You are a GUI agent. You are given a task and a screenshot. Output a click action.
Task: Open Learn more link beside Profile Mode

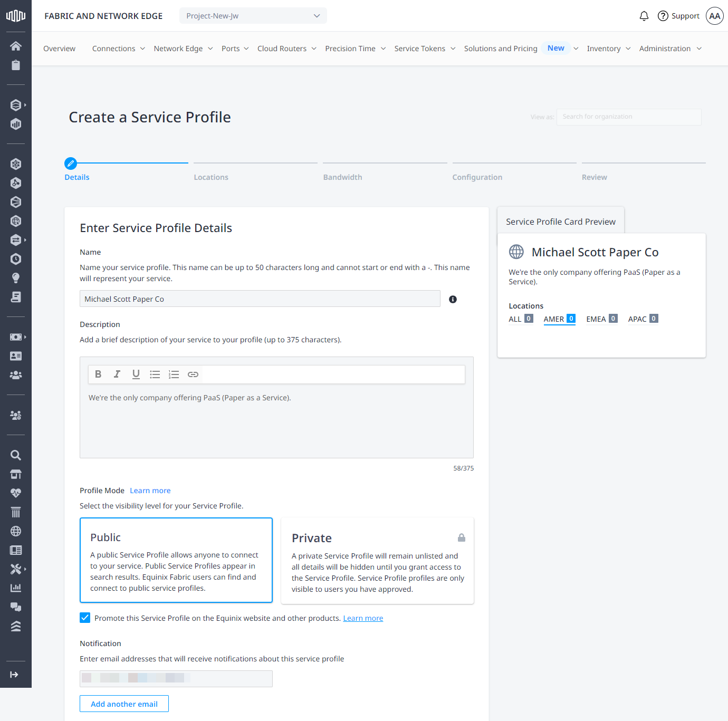(x=150, y=491)
